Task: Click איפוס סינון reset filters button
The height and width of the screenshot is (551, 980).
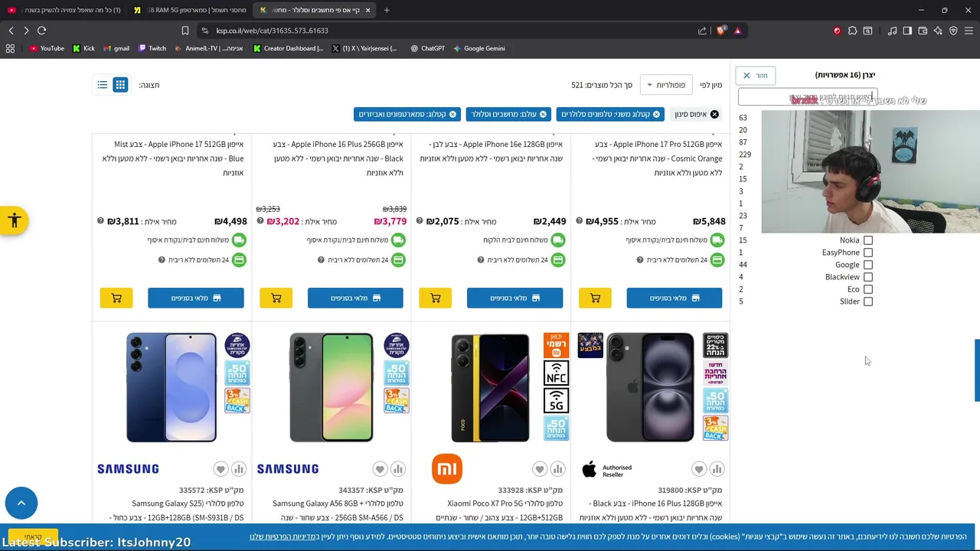Action: (x=697, y=114)
